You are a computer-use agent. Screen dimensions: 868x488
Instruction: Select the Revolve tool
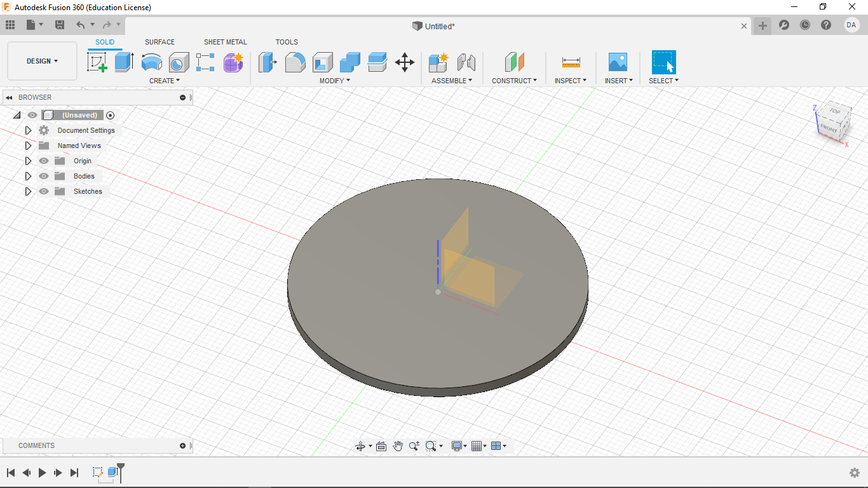click(152, 62)
